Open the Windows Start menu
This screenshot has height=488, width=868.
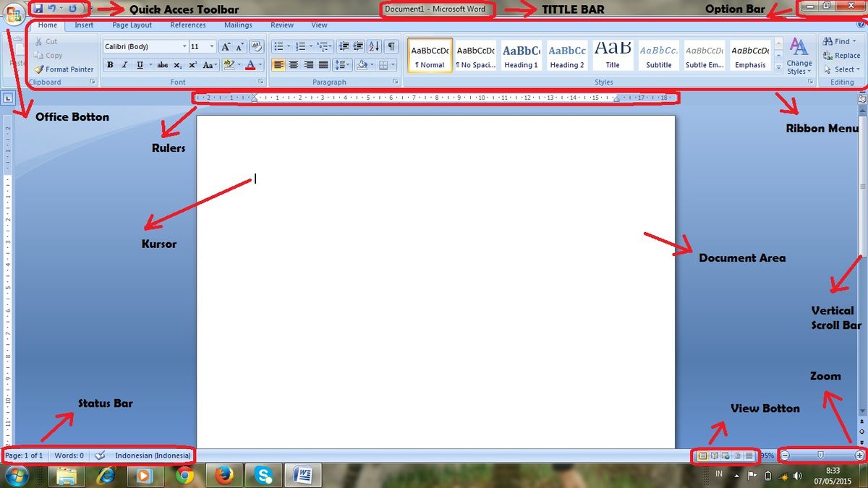(x=16, y=475)
